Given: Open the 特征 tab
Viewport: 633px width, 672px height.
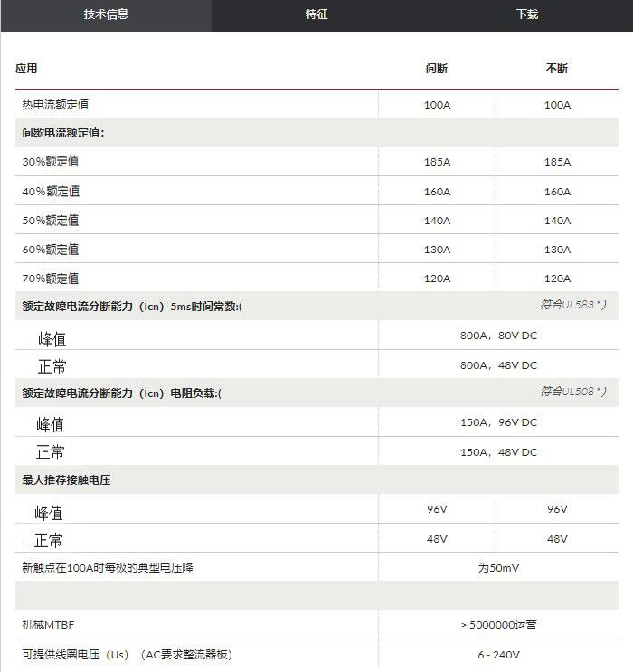Looking at the screenshot, I should [316, 14].
